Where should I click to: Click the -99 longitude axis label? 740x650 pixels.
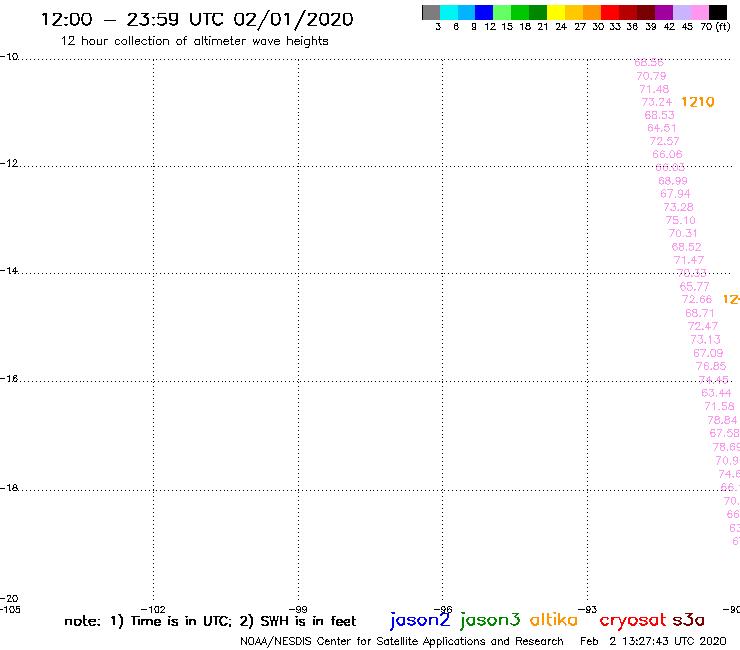click(298, 609)
